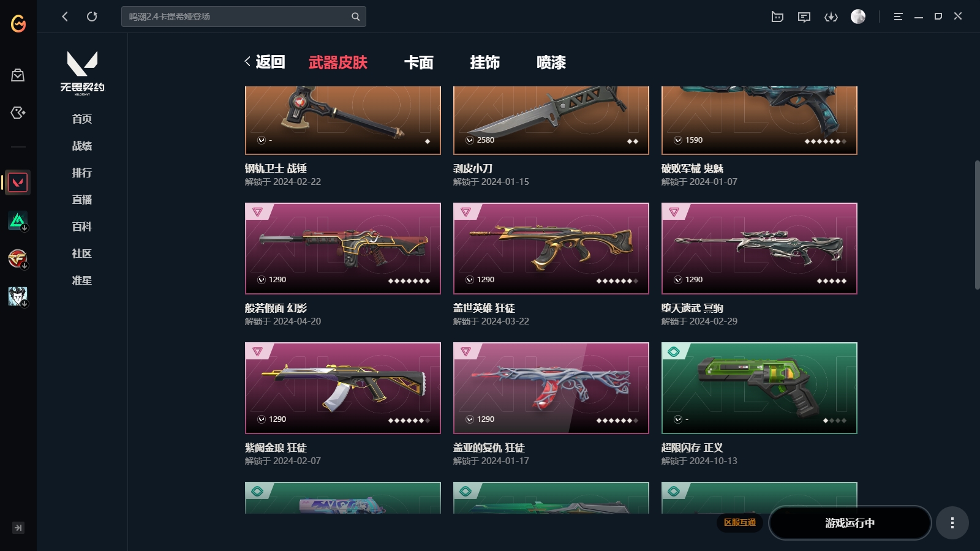
Task: Expand the collapsed sidebar arrow at bottom
Action: click(18, 528)
